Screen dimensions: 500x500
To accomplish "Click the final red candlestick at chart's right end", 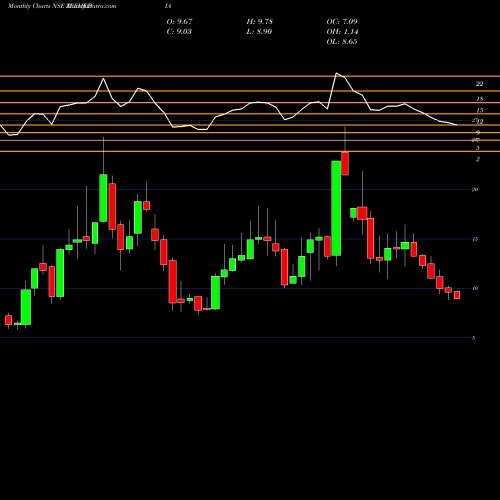I will click(x=457, y=295).
